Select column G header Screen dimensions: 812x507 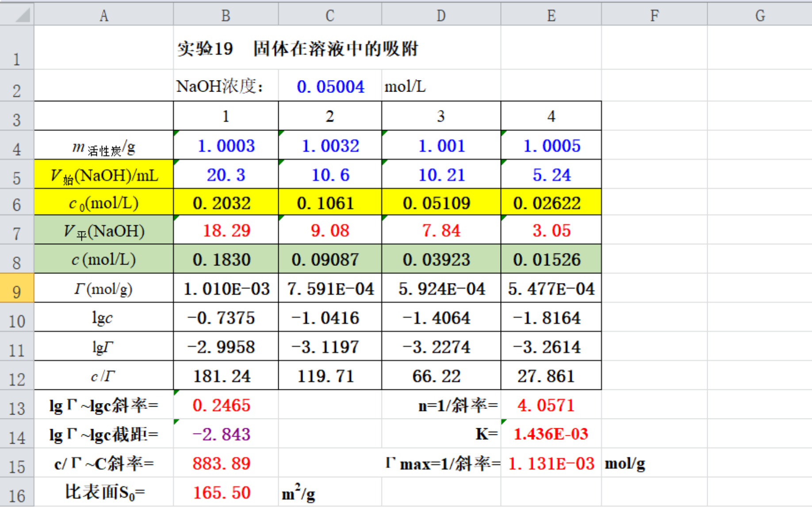(x=759, y=15)
